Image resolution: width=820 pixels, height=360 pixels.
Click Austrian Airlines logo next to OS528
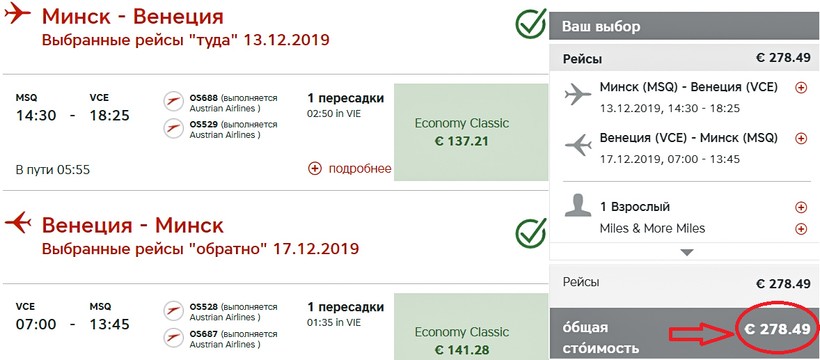click(x=173, y=311)
